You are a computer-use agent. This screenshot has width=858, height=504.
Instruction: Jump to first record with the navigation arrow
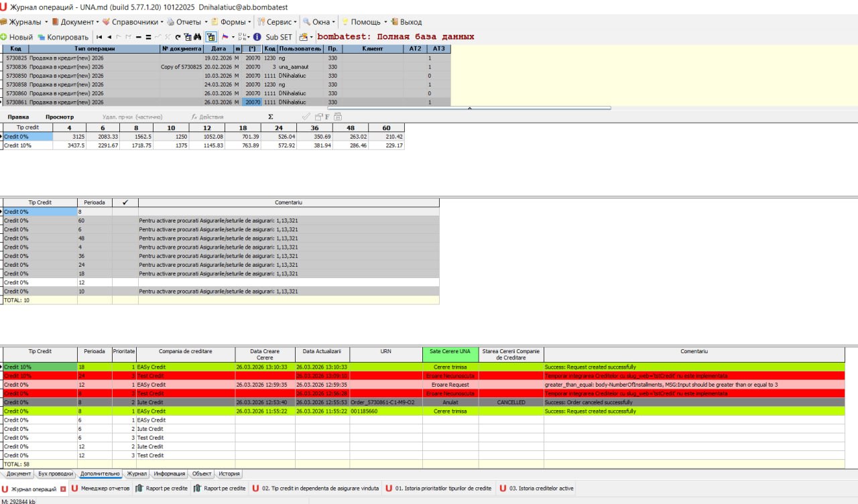tap(99, 37)
